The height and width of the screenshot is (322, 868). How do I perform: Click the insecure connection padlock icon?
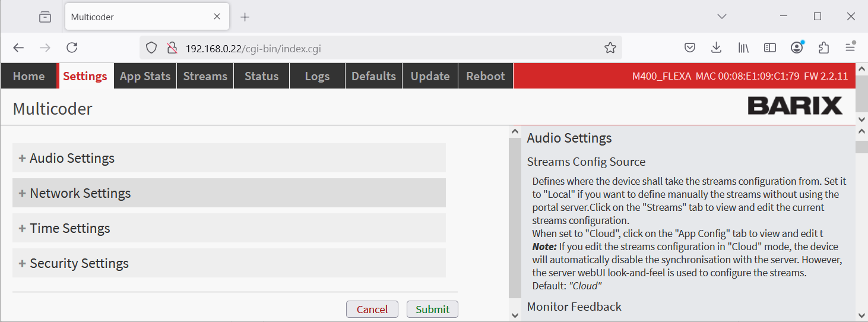pos(172,48)
